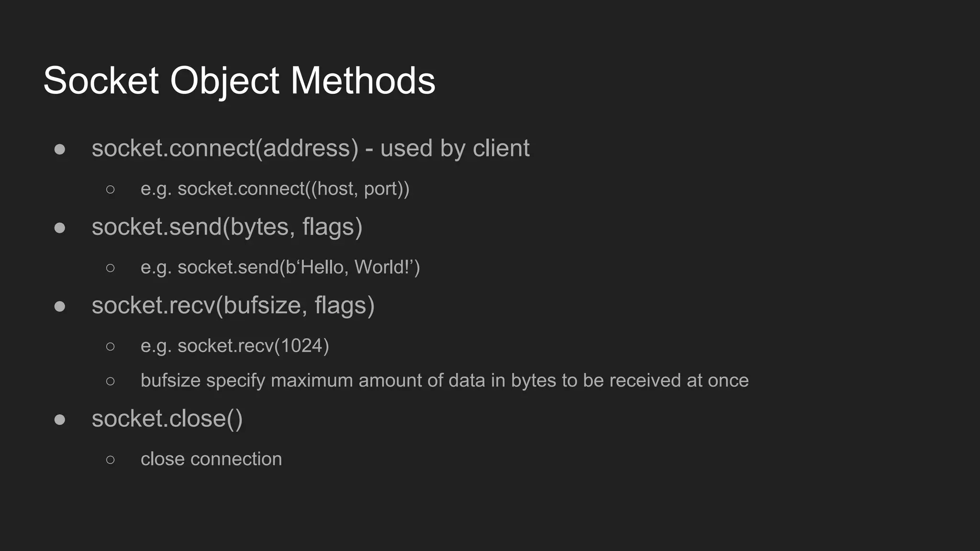980x551 pixels.
Task: Click the bullet dot beside socket.connect
Action: 60,149
